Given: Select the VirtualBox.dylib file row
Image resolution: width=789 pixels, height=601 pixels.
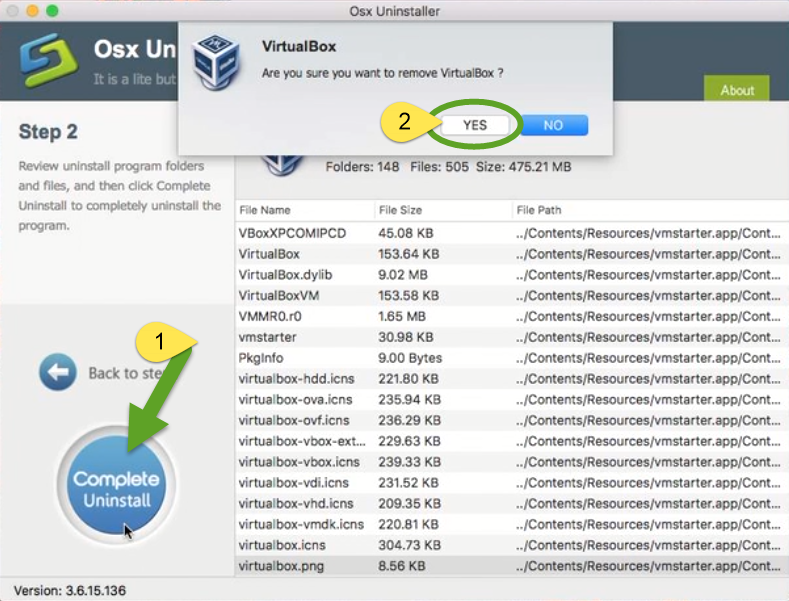Looking at the screenshot, I should (512, 275).
